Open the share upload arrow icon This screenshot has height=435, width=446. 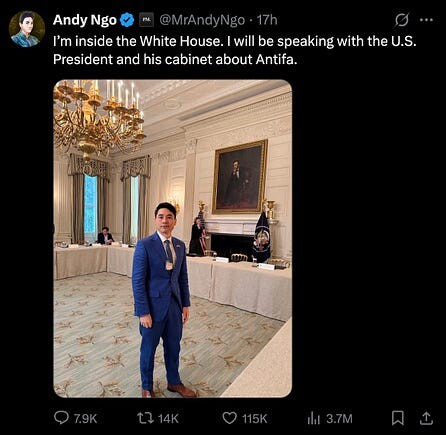pos(426,418)
